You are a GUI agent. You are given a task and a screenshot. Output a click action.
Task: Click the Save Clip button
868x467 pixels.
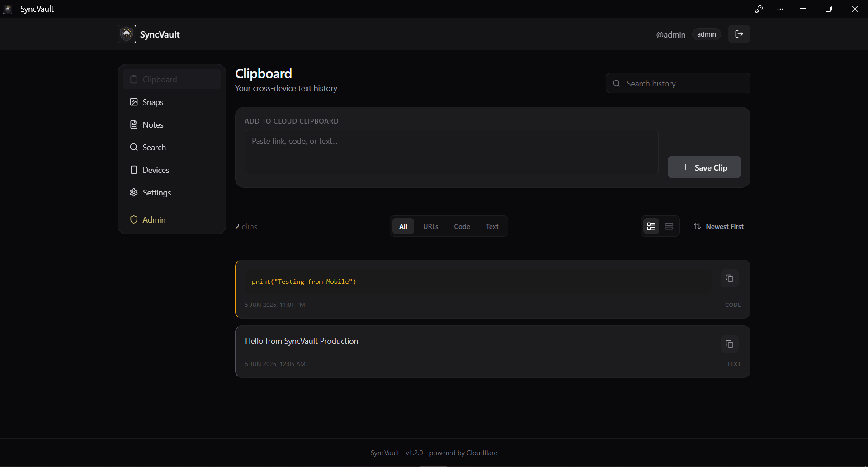(x=704, y=167)
